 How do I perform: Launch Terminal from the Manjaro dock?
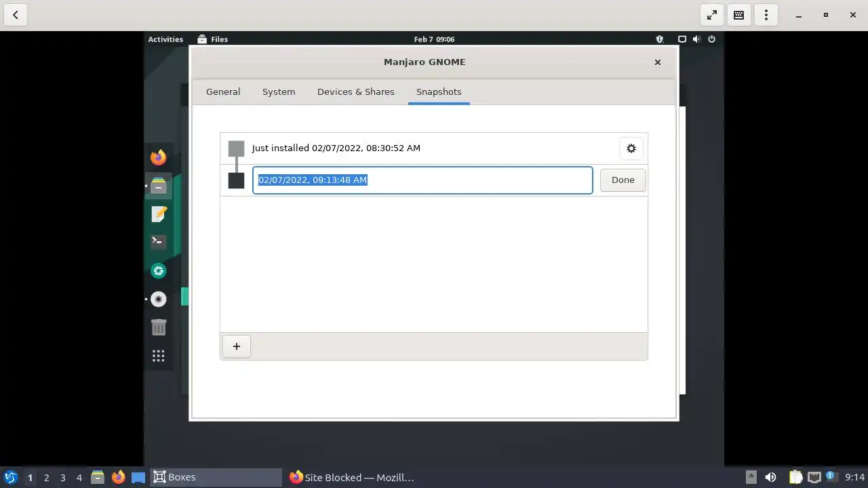pyautogui.click(x=158, y=242)
